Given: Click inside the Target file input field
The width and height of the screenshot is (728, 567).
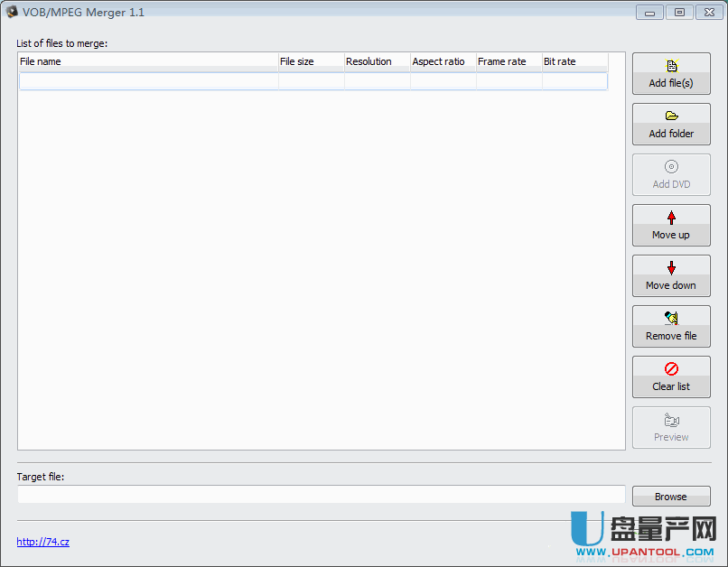Looking at the screenshot, I should [x=321, y=494].
